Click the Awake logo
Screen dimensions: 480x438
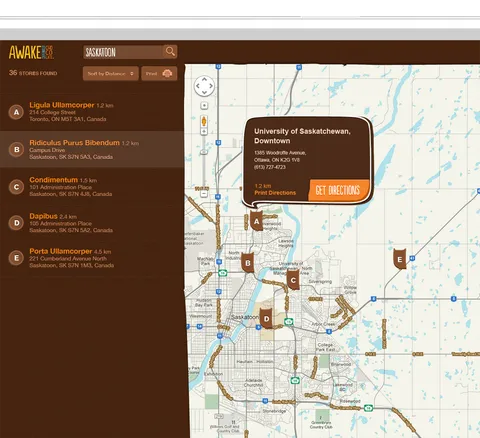tap(31, 52)
